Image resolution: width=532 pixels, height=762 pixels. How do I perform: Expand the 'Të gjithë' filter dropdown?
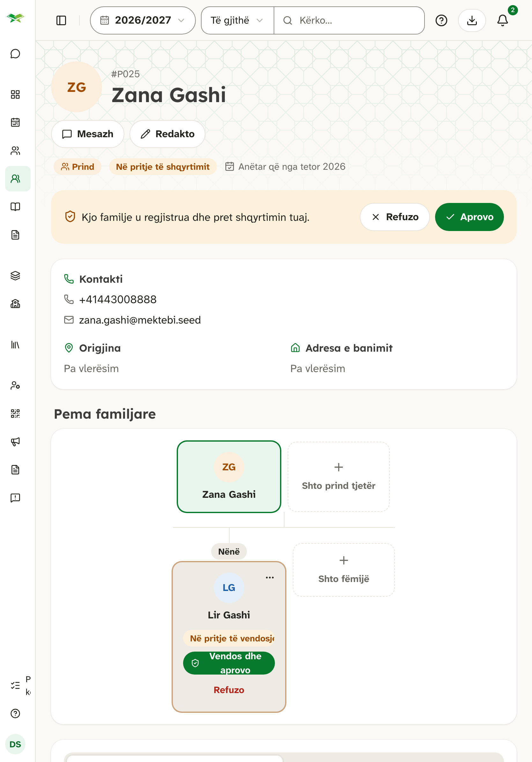coord(237,20)
